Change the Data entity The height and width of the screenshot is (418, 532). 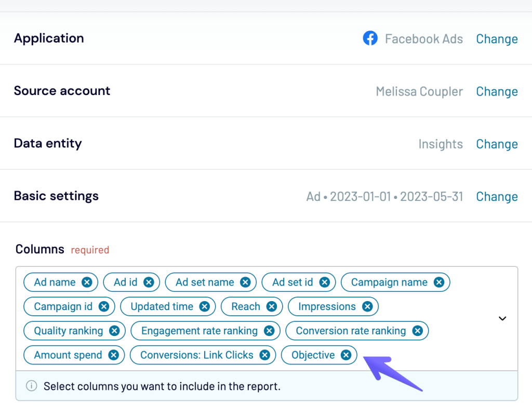(x=497, y=144)
